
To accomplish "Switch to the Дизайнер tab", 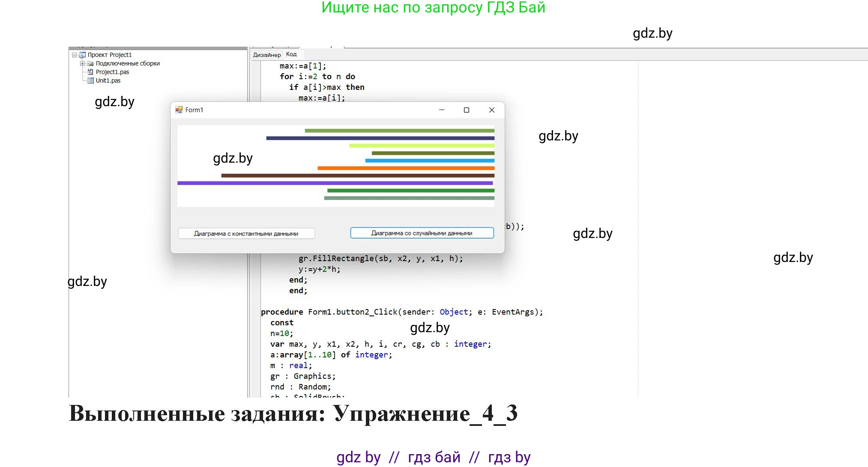I will (x=266, y=55).
